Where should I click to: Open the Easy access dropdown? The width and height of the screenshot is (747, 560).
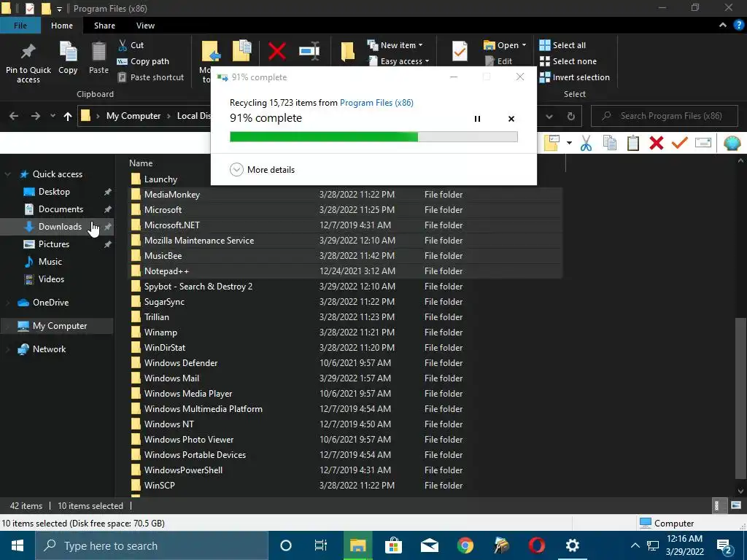[x=399, y=61]
